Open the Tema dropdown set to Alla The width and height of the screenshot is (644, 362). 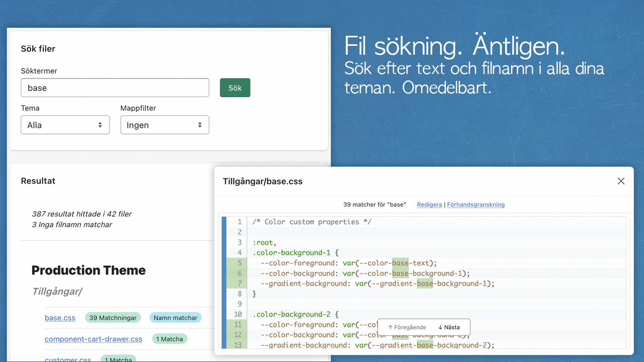click(65, 125)
